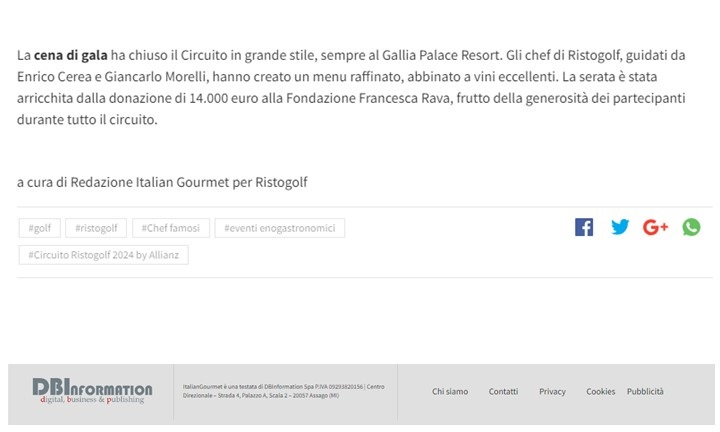This screenshot has width=720, height=432.
Task: Click the DBInformation logo in the footer
Action: pyautogui.click(x=92, y=391)
